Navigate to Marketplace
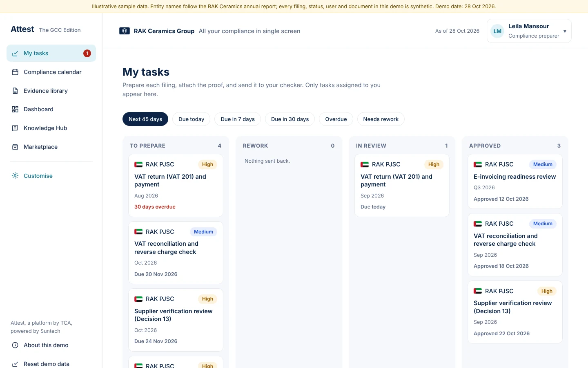Viewport: 588px width, 368px height. pos(51,147)
